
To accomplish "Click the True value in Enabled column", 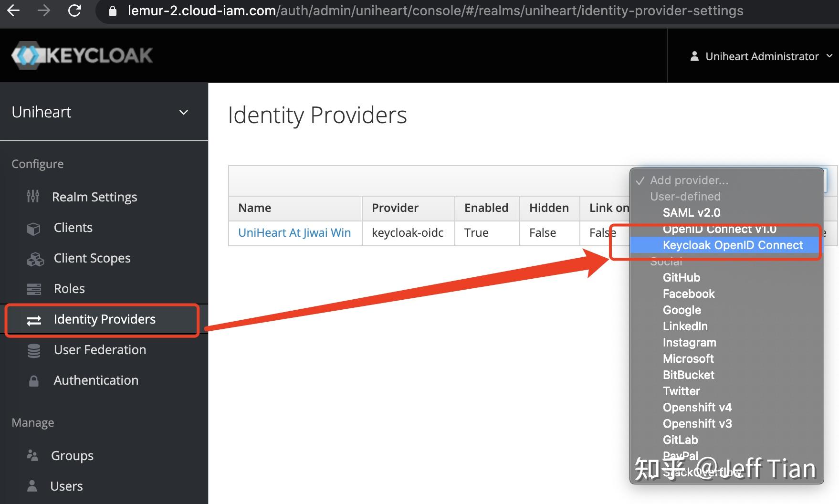I will (476, 232).
